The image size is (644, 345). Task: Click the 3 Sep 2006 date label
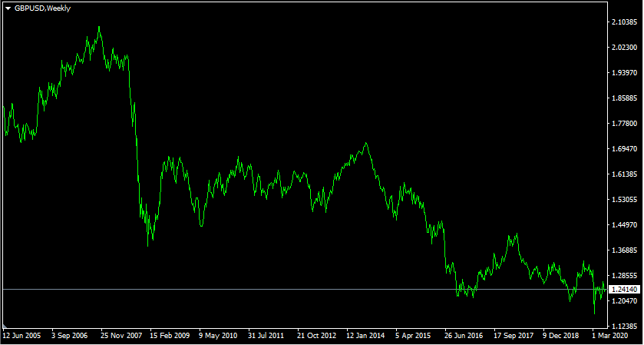coord(70,336)
